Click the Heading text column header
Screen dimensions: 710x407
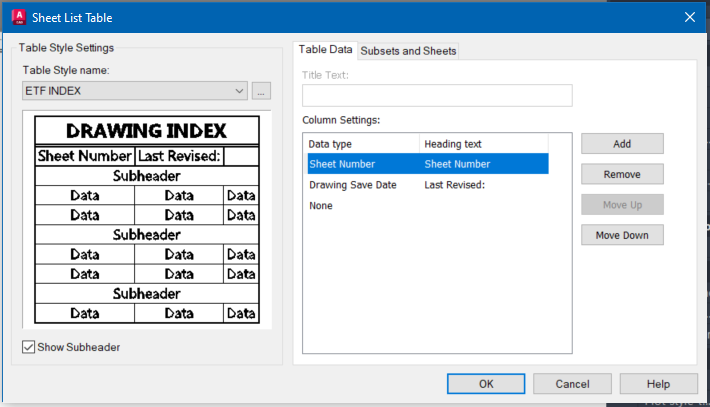pyautogui.click(x=484, y=144)
